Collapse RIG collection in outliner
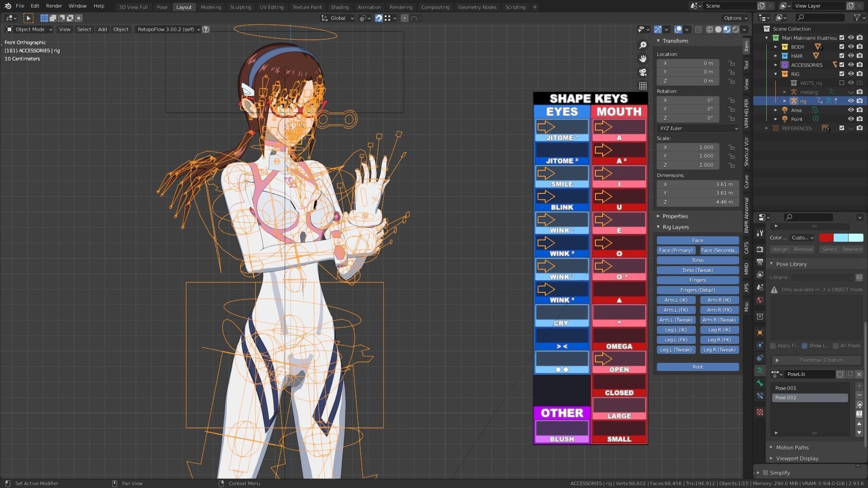 click(776, 74)
